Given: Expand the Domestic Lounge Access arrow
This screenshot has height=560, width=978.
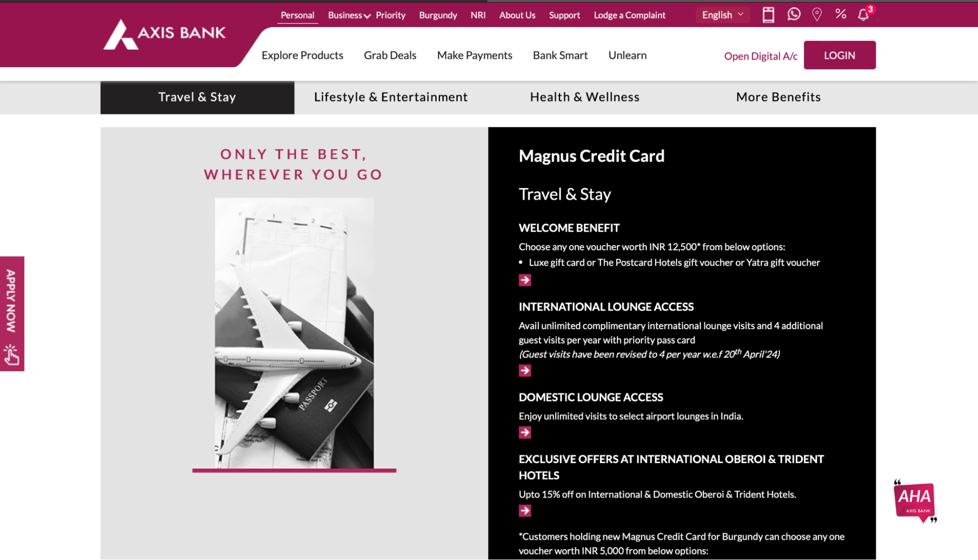Looking at the screenshot, I should coord(525,432).
